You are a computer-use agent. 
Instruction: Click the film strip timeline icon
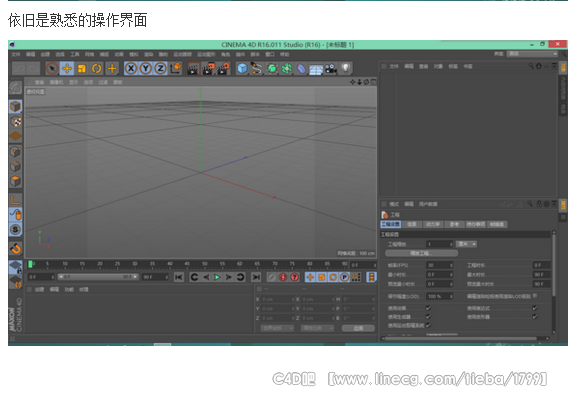coord(371,277)
